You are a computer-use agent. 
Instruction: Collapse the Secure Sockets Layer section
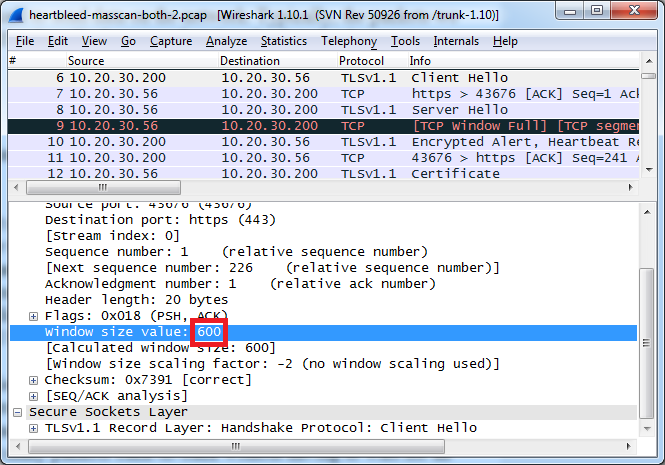tap(17, 412)
